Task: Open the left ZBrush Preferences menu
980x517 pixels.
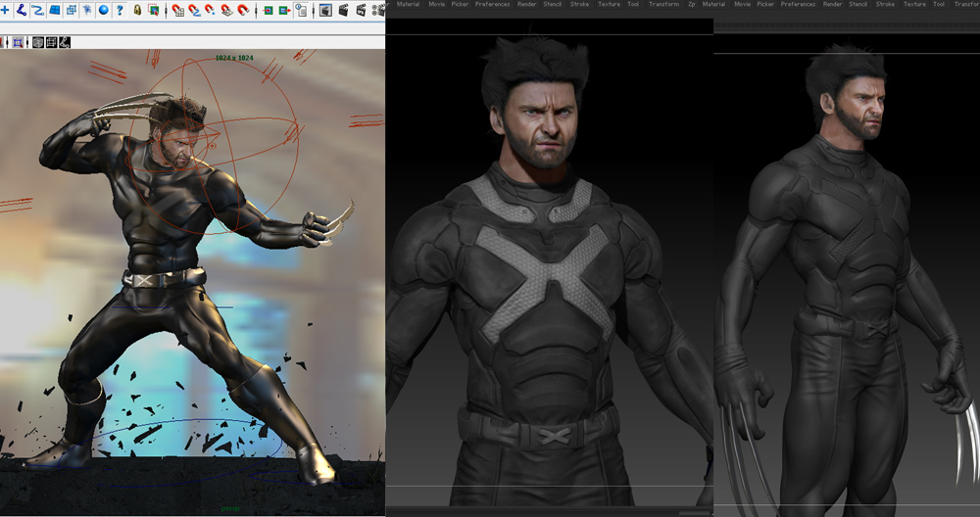Action: tap(493, 4)
